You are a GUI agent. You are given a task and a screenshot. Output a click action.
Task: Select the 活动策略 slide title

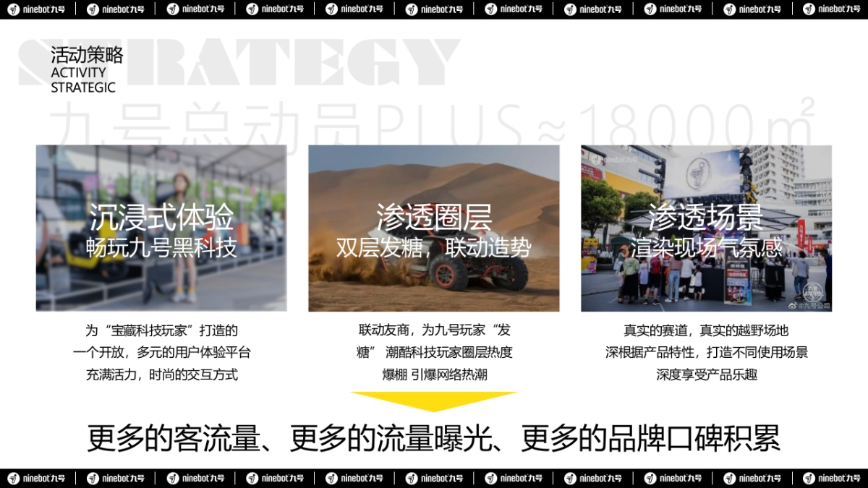point(88,53)
